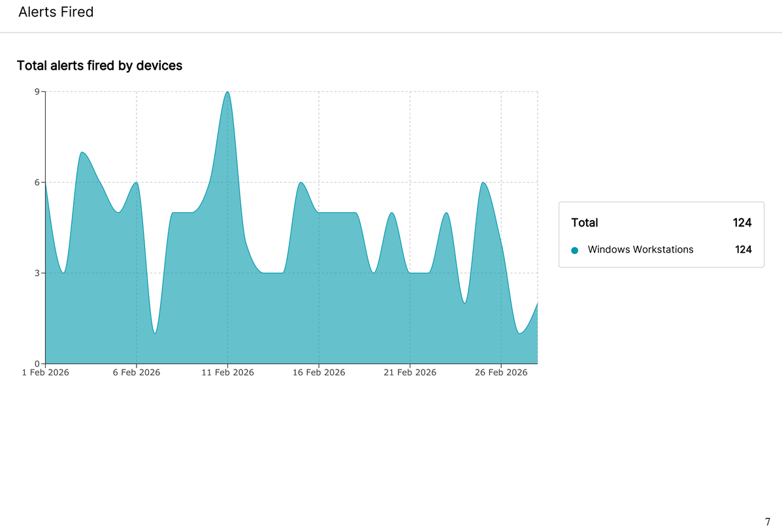784x532 pixels.
Task: Click the y-axis label 9
Action: (x=37, y=91)
